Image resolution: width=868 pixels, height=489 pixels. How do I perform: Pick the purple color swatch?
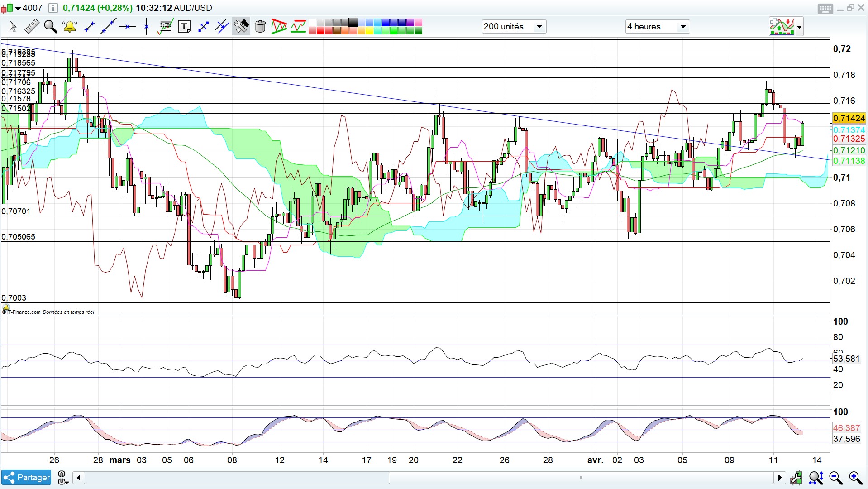(410, 23)
